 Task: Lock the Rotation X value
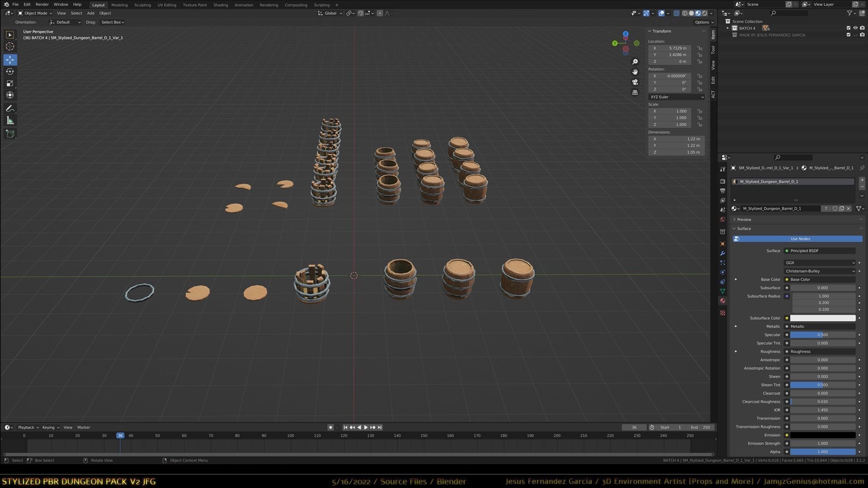(699, 76)
